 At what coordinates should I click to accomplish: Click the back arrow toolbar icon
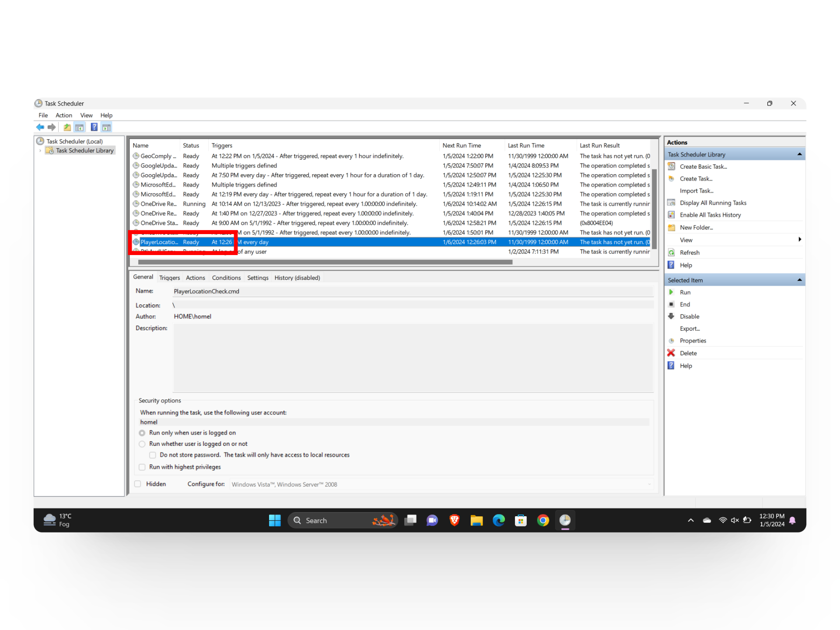click(40, 127)
